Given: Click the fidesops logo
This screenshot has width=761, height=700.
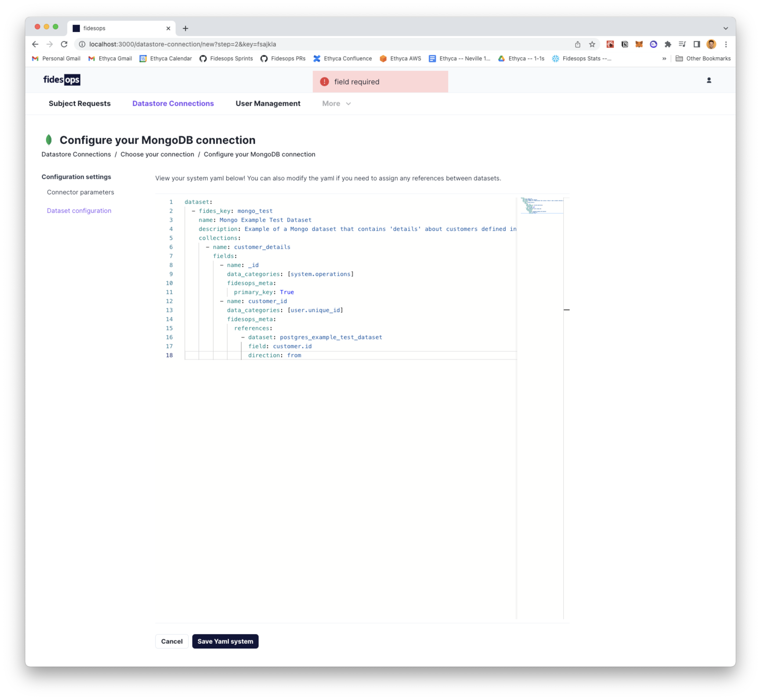Looking at the screenshot, I should tap(61, 80).
